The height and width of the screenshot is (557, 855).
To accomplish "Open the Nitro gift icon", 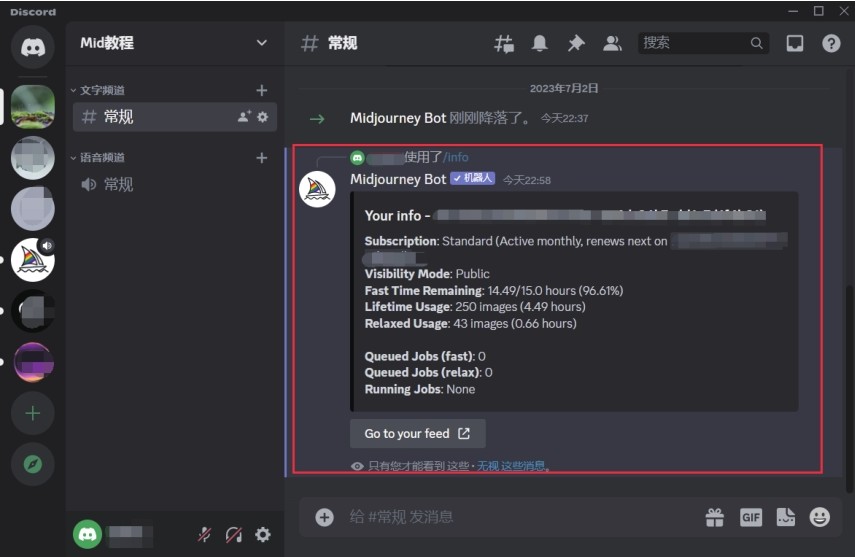I will [x=714, y=517].
